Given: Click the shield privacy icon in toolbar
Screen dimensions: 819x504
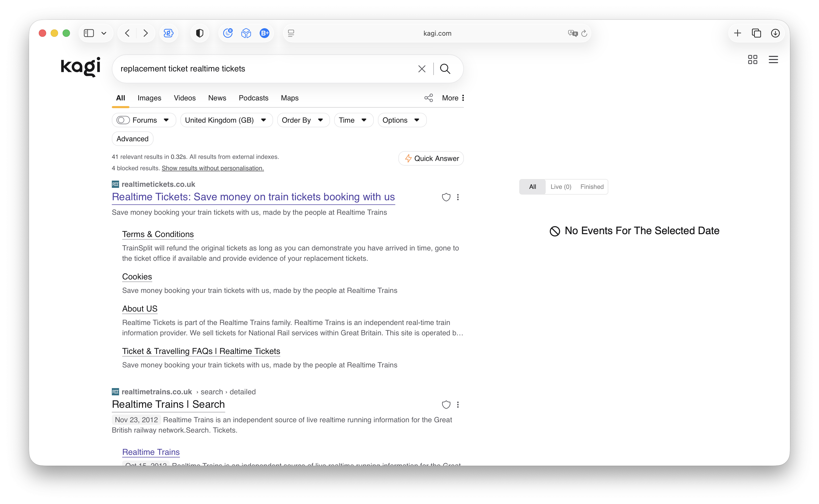Looking at the screenshot, I should [199, 33].
